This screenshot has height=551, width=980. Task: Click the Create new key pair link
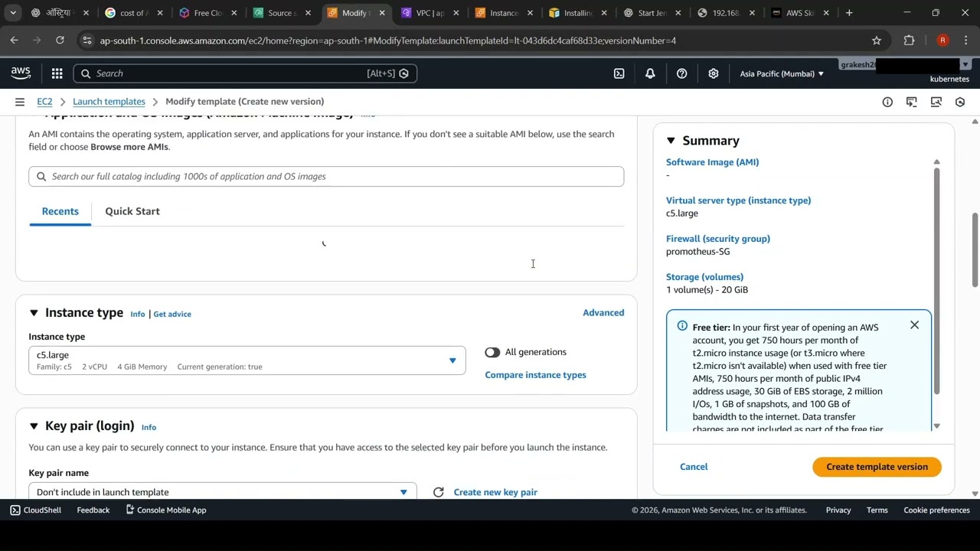[x=495, y=492]
